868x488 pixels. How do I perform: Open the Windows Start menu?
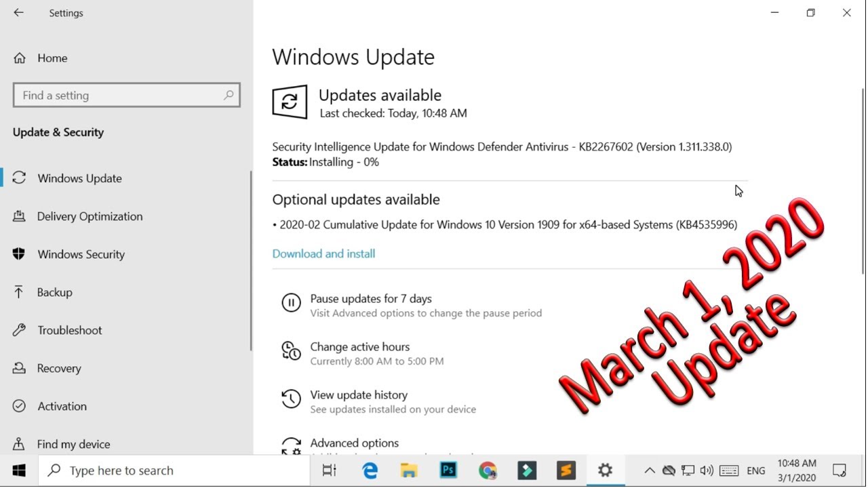coord(19,470)
